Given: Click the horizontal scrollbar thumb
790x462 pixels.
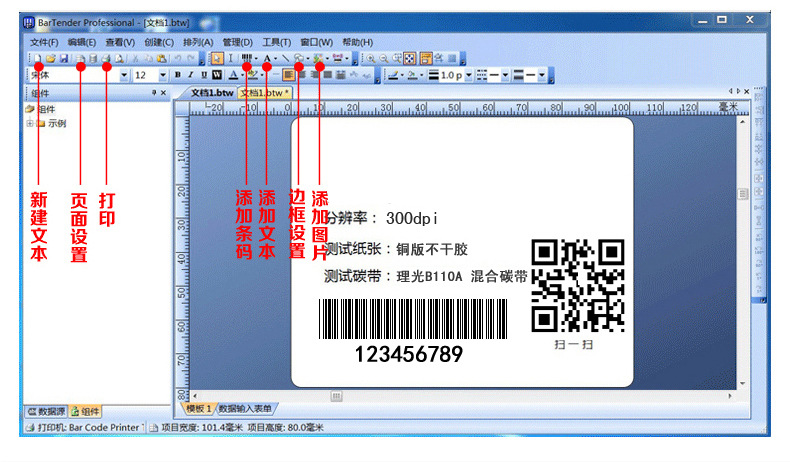Looking at the screenshot, I should 337,397.
